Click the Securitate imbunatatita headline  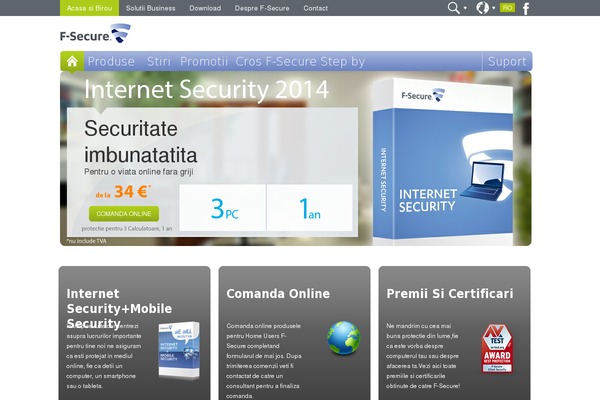141,142
